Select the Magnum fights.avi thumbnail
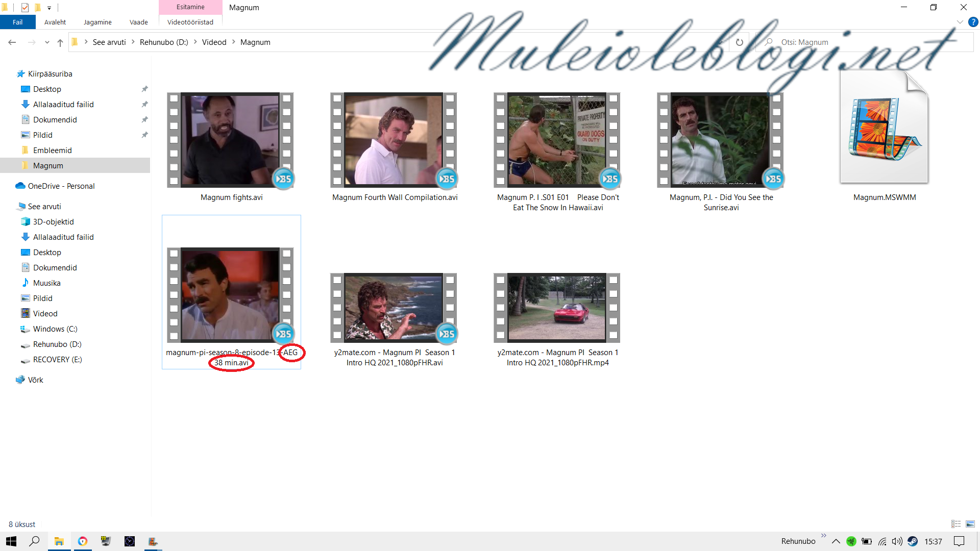The image size is (980, 551). click(231, 140)
